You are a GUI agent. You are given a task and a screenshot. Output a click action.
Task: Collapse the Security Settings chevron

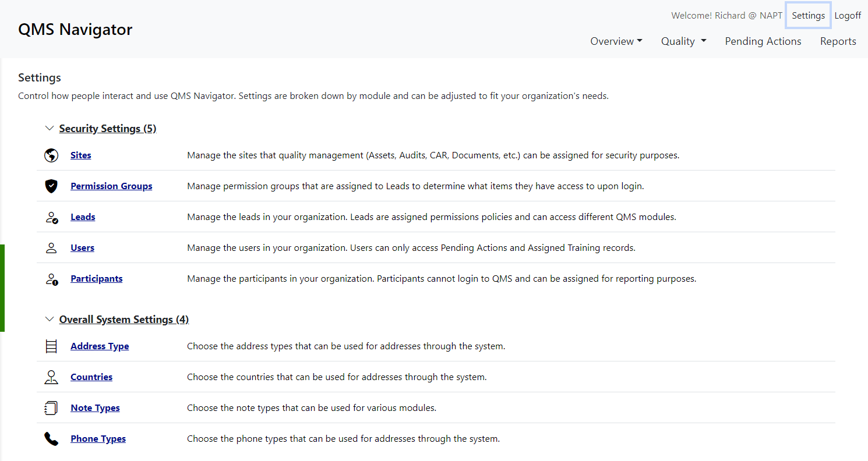49,129
